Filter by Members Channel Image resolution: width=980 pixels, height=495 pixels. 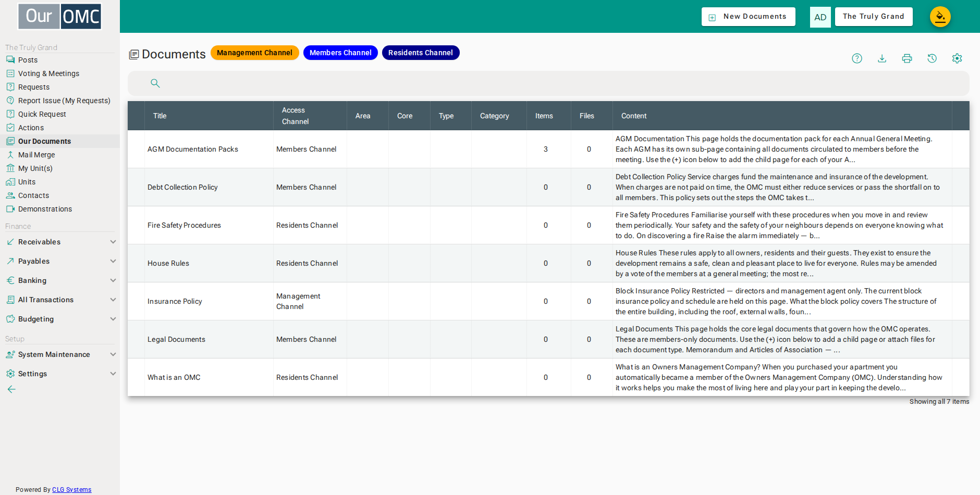coord(340,53)
